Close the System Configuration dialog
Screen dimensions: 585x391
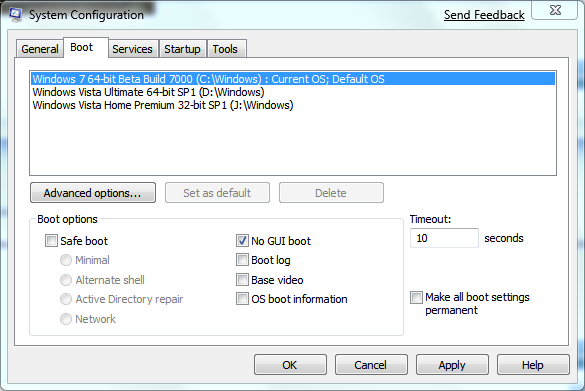554,10
